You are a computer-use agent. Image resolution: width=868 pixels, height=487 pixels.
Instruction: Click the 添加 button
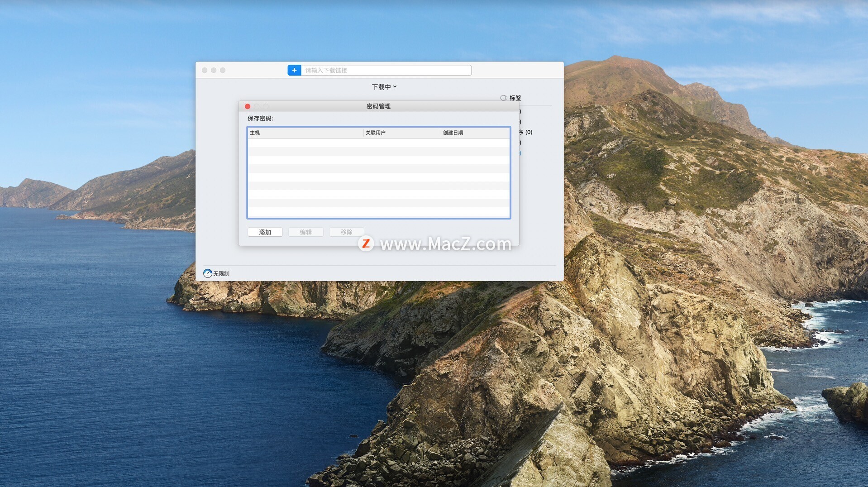pyautogui.click(x=265, y=232)
